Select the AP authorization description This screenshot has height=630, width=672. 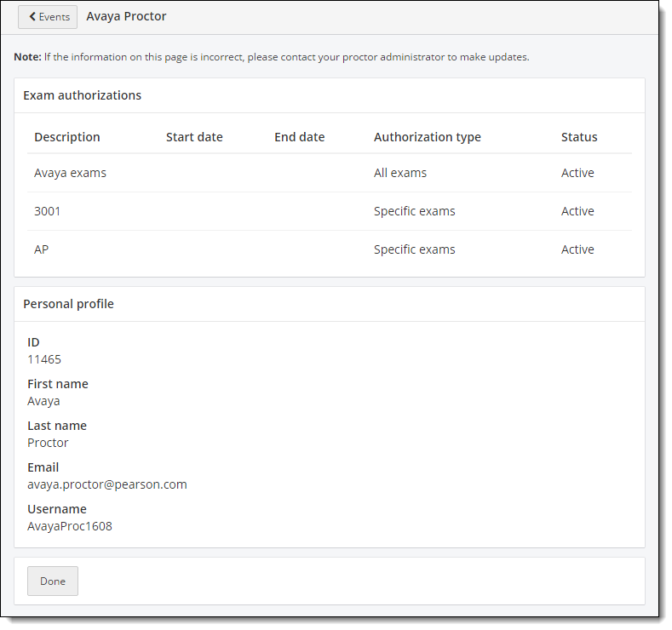click(x=40, y=249)
